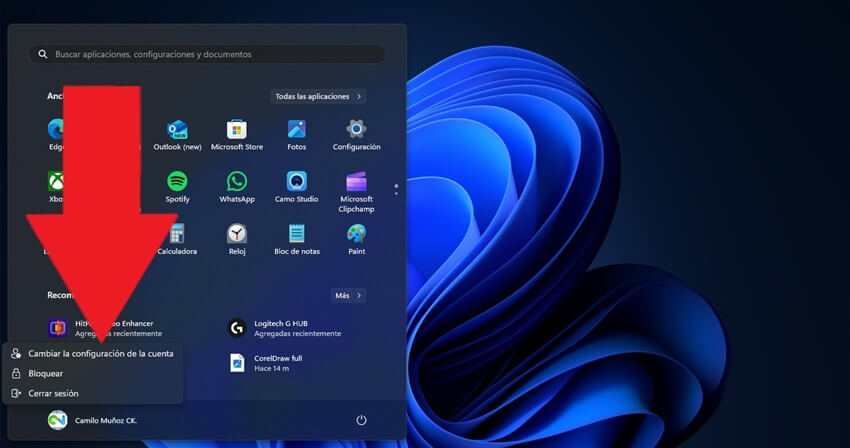Click the Más button in recommendations
850x448 pixels.
tap(348, 296)
